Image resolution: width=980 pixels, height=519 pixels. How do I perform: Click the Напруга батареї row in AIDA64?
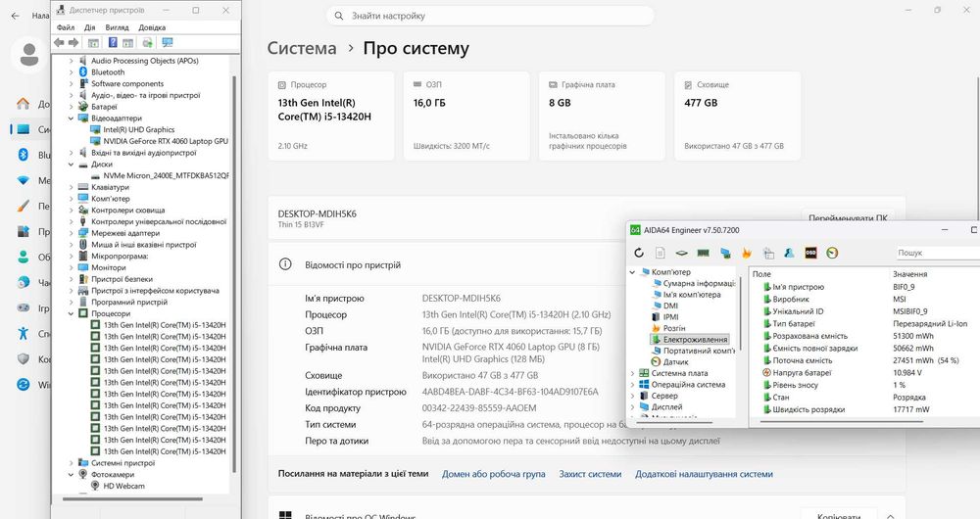tap(866, 373)
